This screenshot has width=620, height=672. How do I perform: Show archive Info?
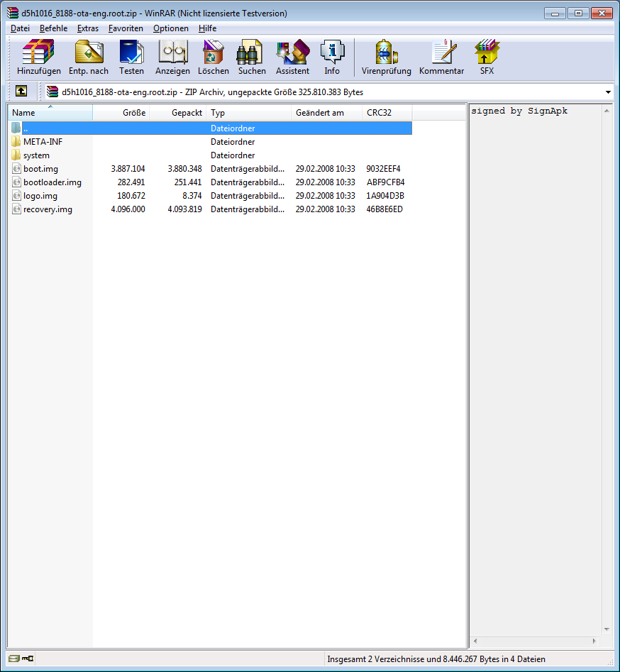coord(332,57)
